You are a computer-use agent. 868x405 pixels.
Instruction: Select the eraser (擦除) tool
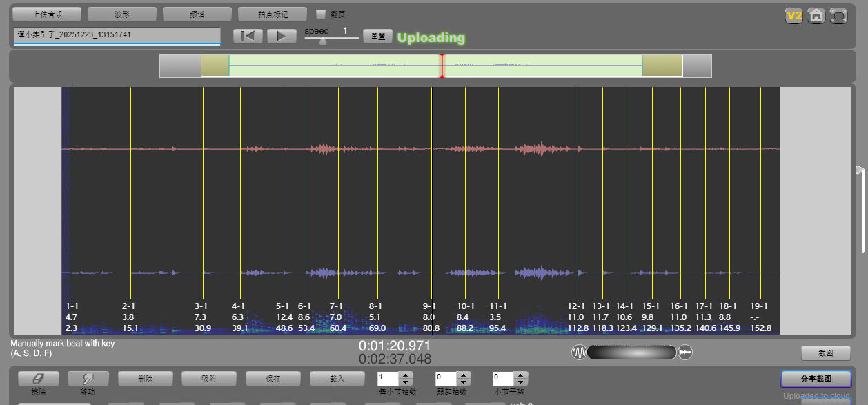[38, 379]
